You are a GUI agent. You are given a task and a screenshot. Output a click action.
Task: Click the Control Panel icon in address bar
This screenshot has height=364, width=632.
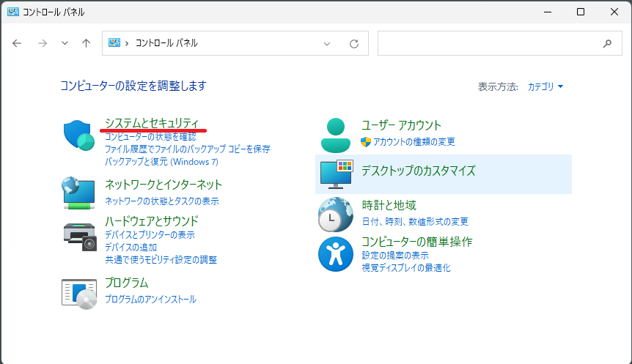click(114, 42)
